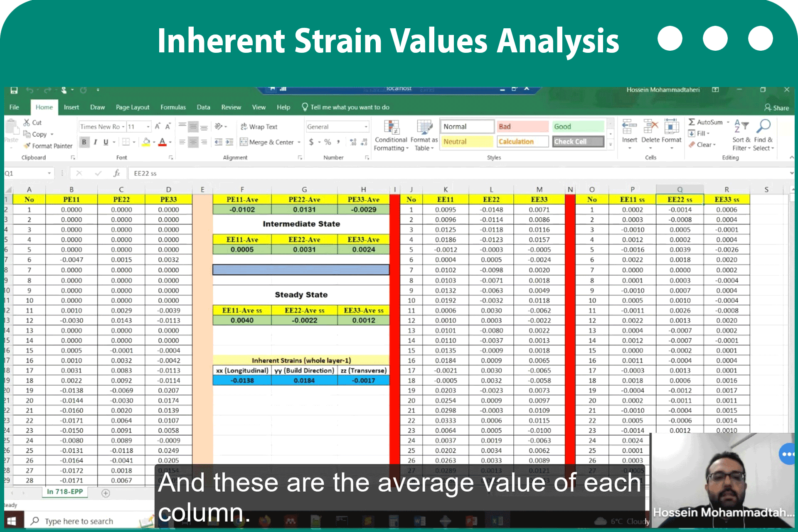The image size is (798, 532).
Task: Click the Decrease Decimal icon
Action: click(x=364, y=142)
